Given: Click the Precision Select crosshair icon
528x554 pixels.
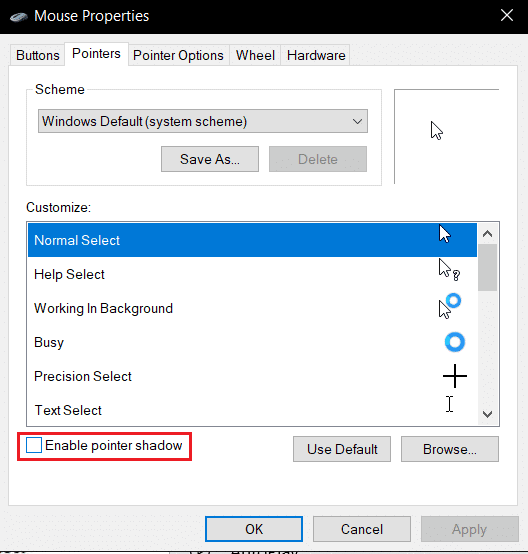Looking at the screenshot, I should pyautogui.click(x=455, y=376).
